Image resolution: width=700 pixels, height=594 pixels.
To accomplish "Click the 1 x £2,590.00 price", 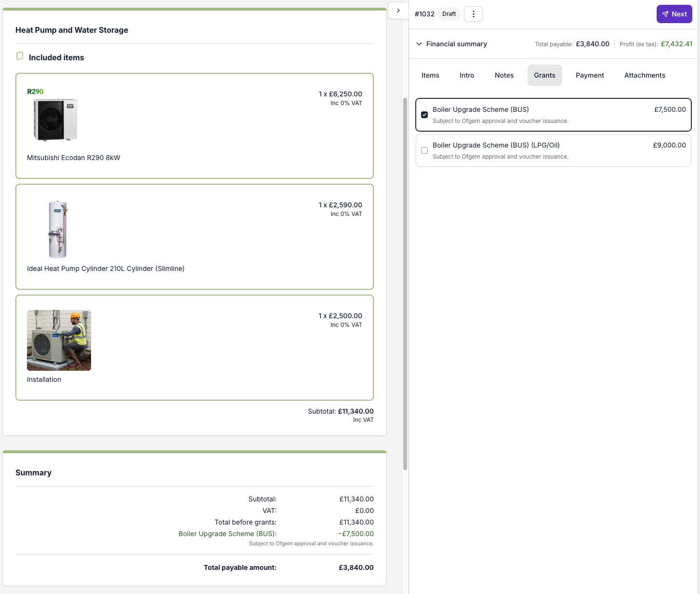I will [340, 205].
